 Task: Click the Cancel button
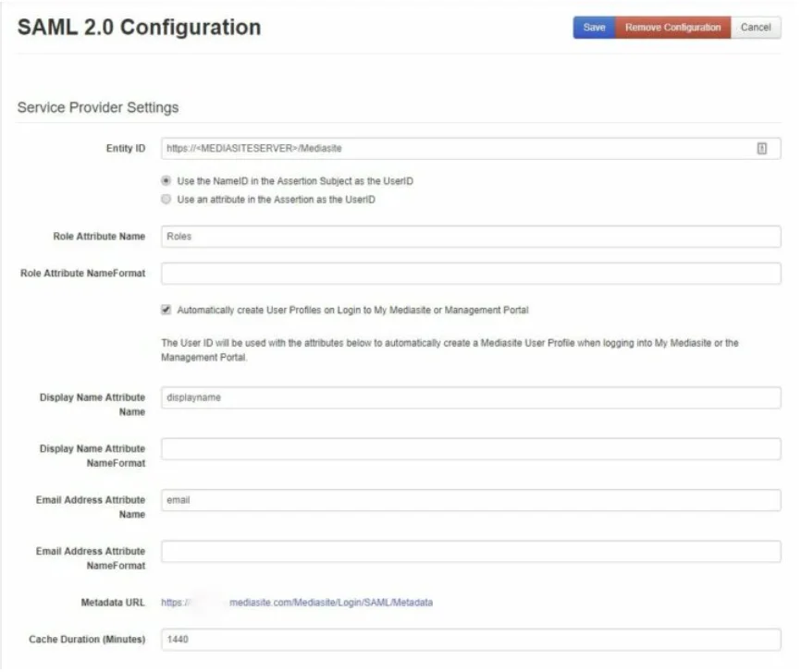click(x=755, y=28)
